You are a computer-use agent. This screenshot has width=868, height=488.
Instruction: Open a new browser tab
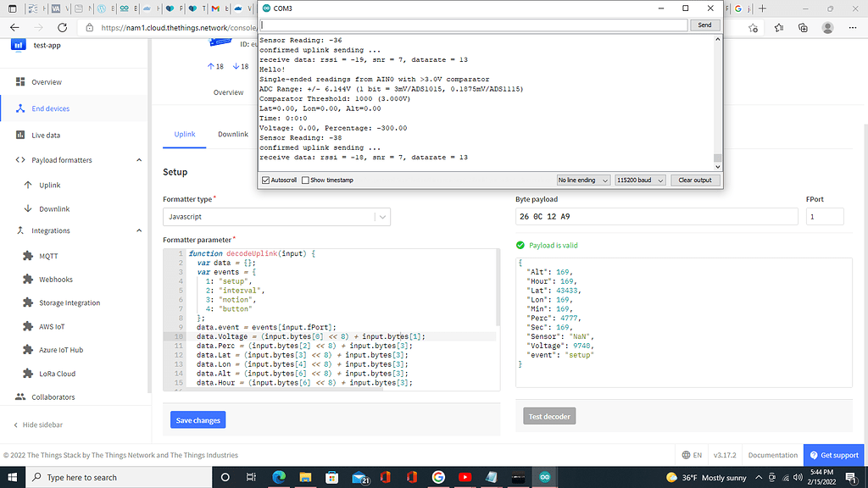coord(762,8)
